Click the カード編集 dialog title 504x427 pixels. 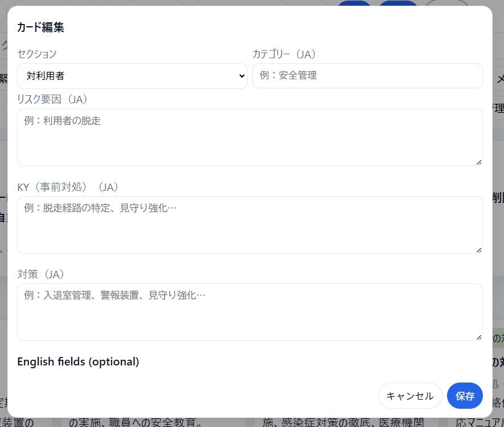click(x=40, y=27)
